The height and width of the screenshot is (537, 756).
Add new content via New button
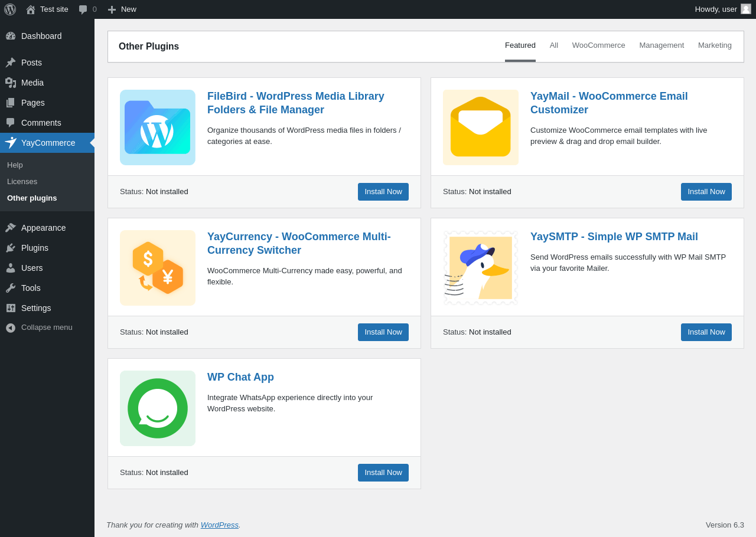122,9
